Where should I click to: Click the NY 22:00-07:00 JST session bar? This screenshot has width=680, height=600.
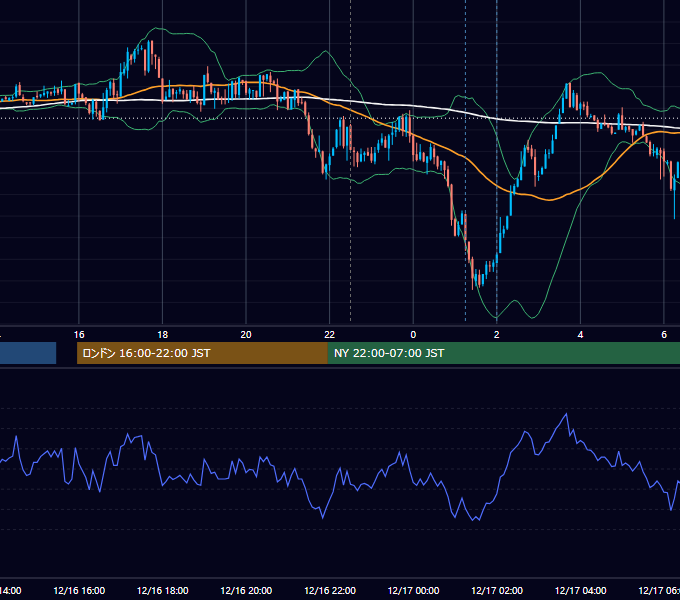[503, 353]
